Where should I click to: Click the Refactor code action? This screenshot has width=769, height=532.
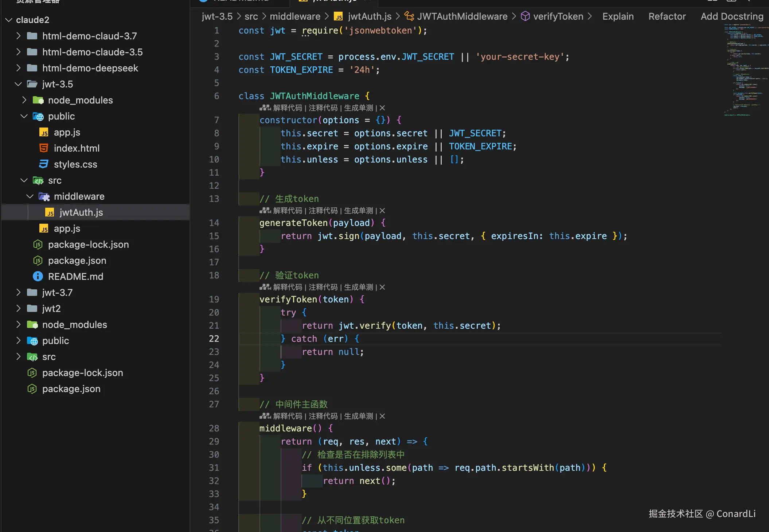667,16
